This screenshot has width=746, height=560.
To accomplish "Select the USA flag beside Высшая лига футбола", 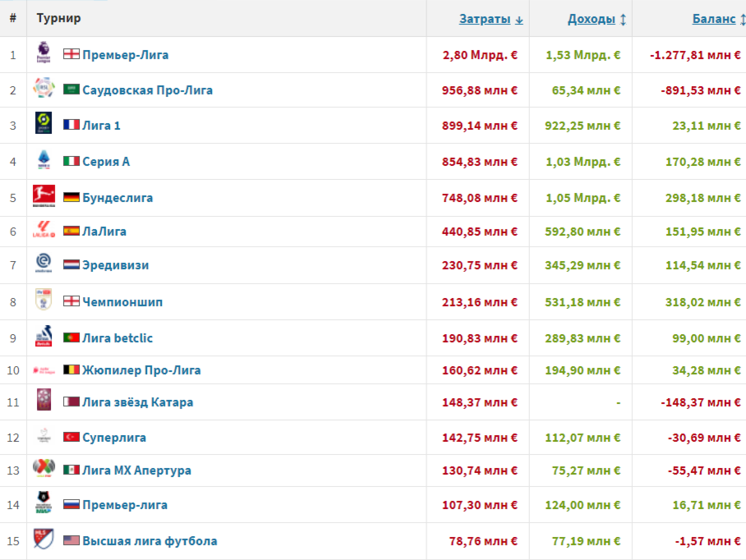I will pos(71,540).
